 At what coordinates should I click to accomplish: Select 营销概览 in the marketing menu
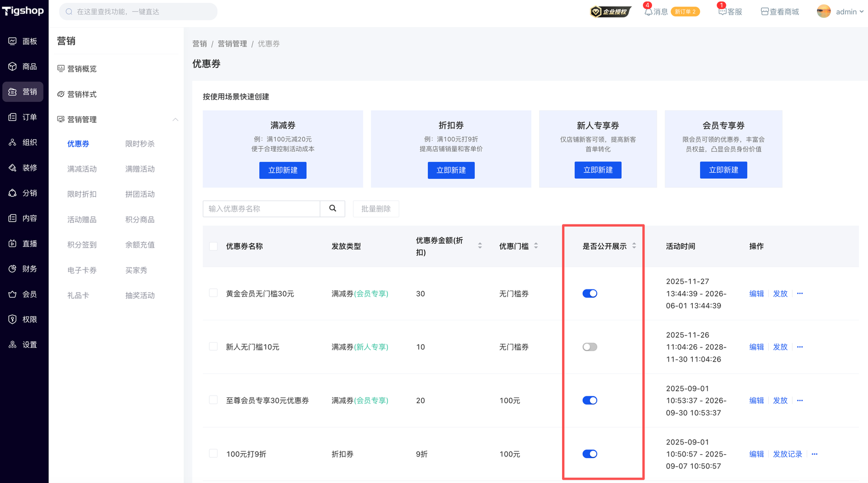coord(81,69)
